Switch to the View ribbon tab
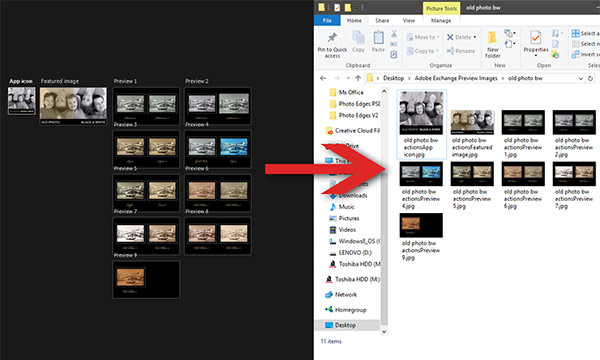 pos(409,20)
